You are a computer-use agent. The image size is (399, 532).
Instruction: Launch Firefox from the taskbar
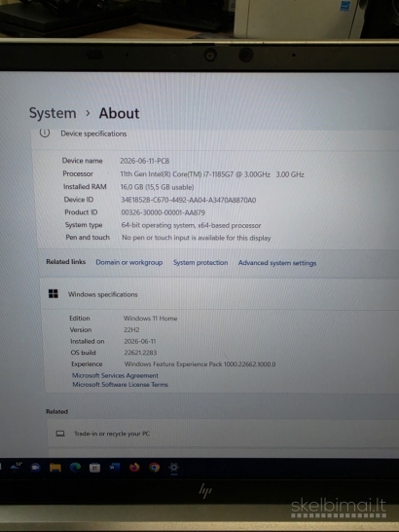(x=134, y=467)
